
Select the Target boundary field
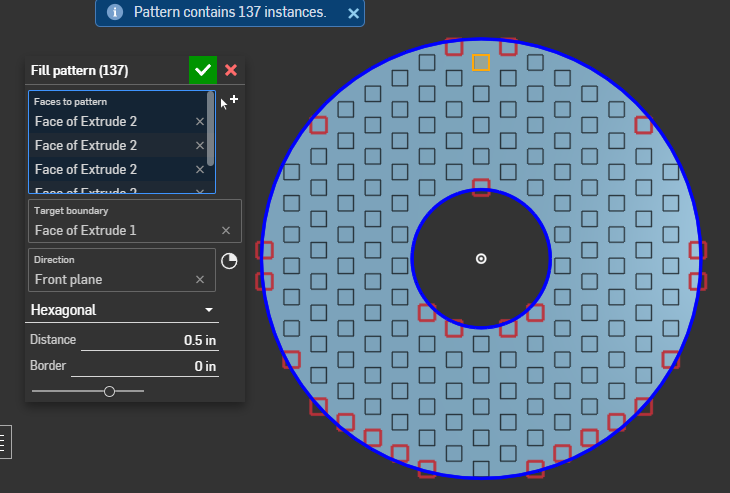point(135,221)
